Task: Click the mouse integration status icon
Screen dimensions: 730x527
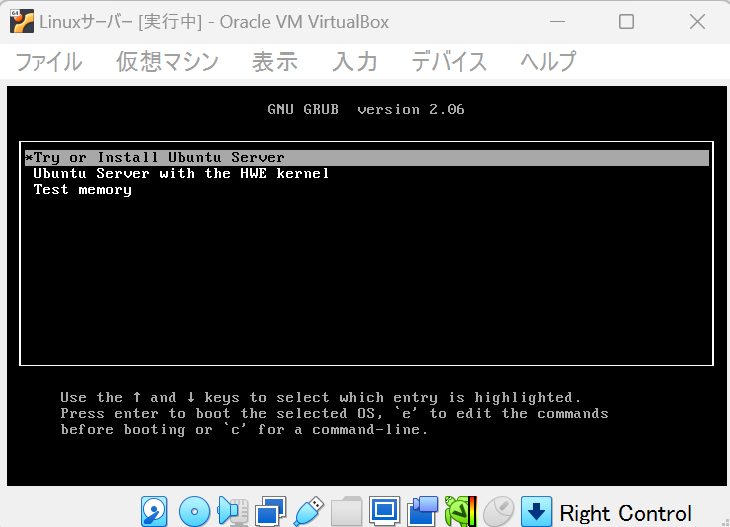Action: pyautogui.click(x=499, y=511)
